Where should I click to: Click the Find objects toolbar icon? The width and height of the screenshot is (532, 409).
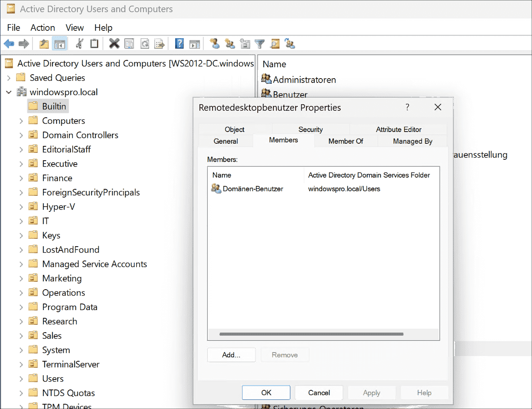click(275, 43)
